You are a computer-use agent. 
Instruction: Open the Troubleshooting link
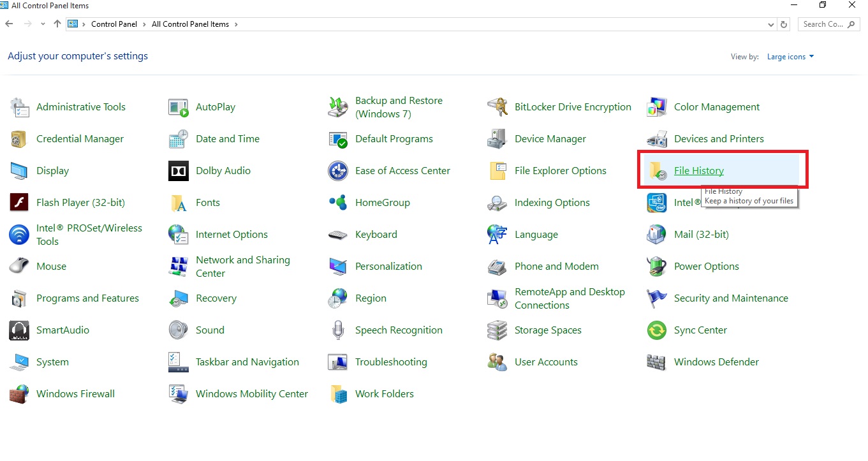(391, 362)
